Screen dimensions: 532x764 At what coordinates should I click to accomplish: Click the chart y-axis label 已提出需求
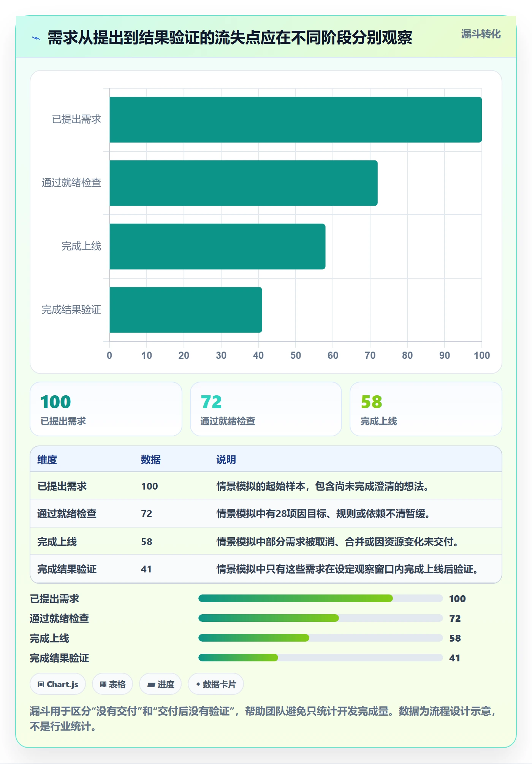point(76,119)
